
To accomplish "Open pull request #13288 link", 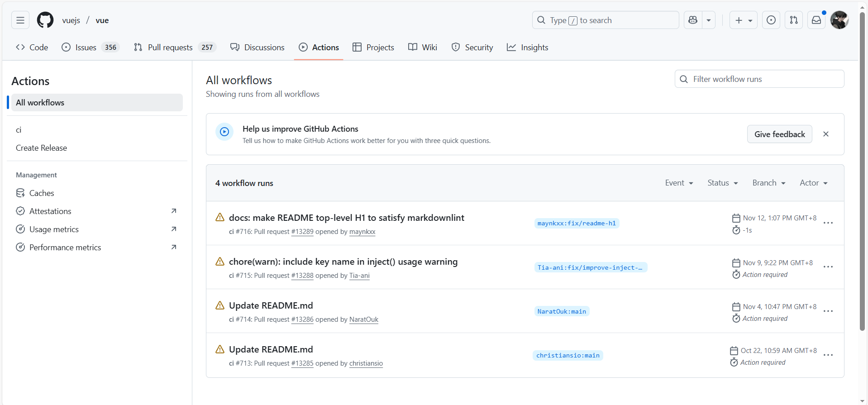I will (x=302, y=276).
